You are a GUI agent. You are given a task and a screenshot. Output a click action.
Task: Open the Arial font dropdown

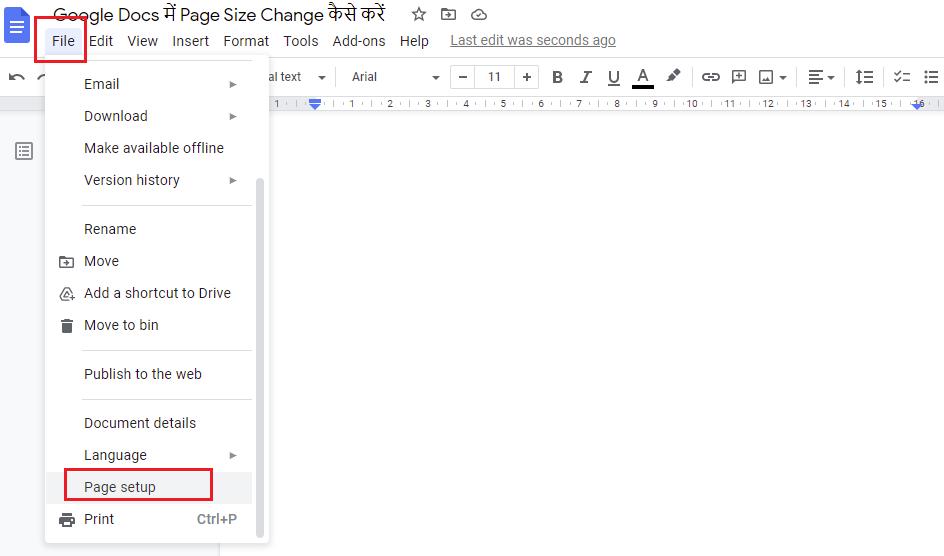396,77
